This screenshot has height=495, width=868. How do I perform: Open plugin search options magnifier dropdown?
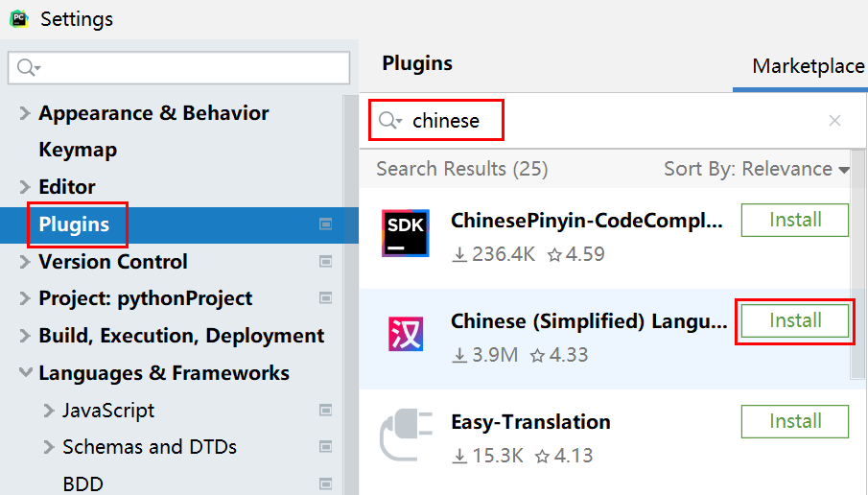(x=390, y=120)
